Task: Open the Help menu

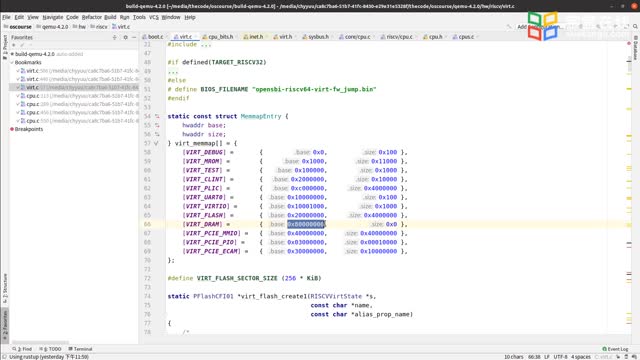Action: pyautogui.click(x=190, y=17)
